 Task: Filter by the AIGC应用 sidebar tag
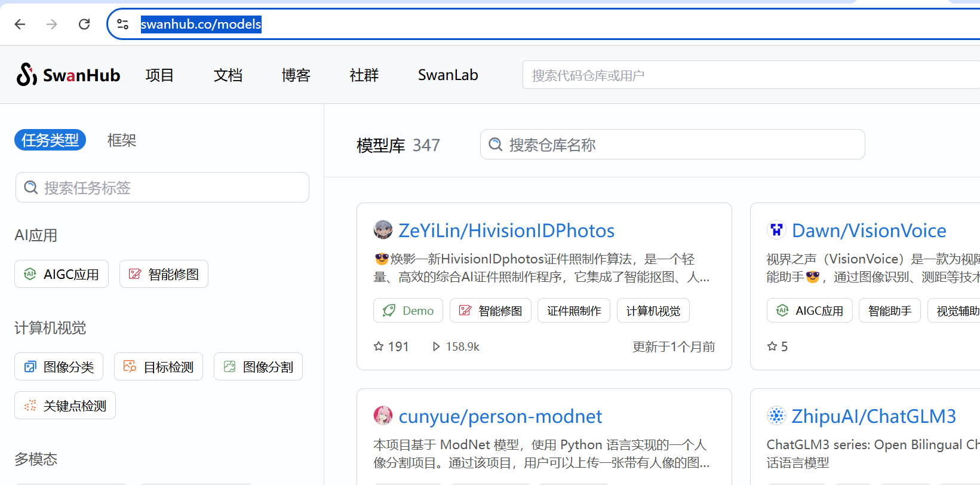(x=62, y=274)
